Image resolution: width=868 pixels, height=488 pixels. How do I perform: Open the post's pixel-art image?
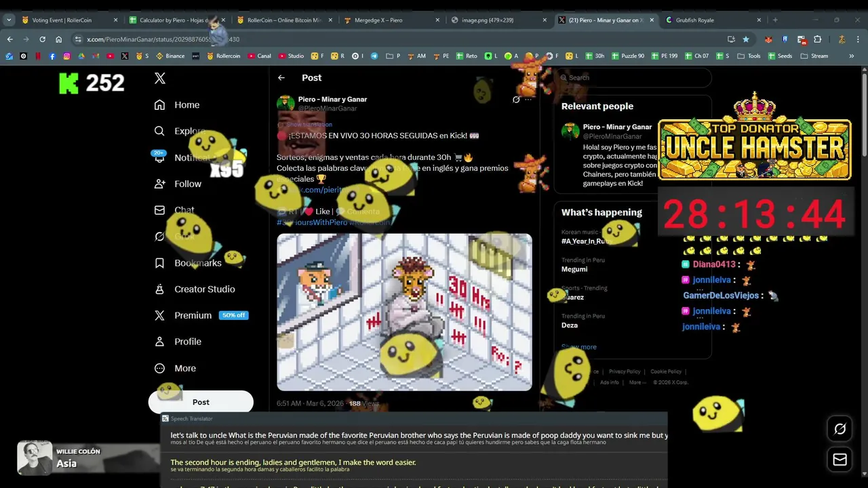click(404, 312)
